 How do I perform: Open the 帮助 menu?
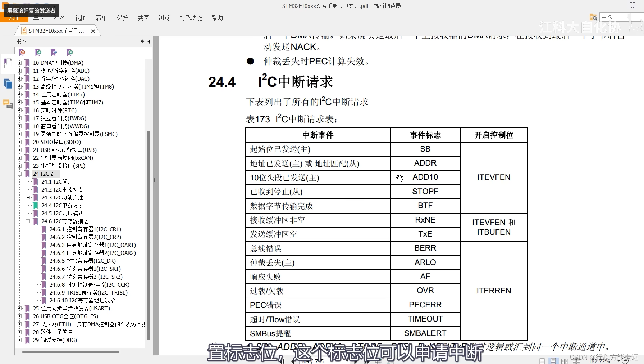click(217, 18)
